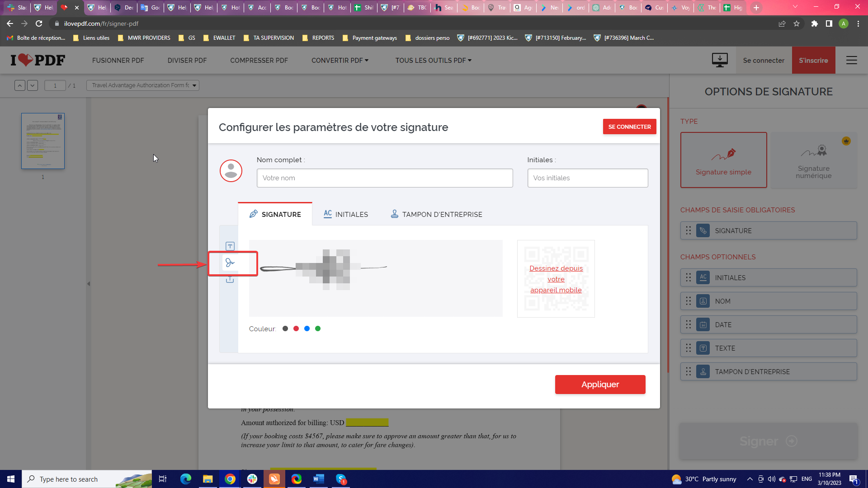Click the Appliquer button
The image size is (868, 488).
click(x=600, y=385)
